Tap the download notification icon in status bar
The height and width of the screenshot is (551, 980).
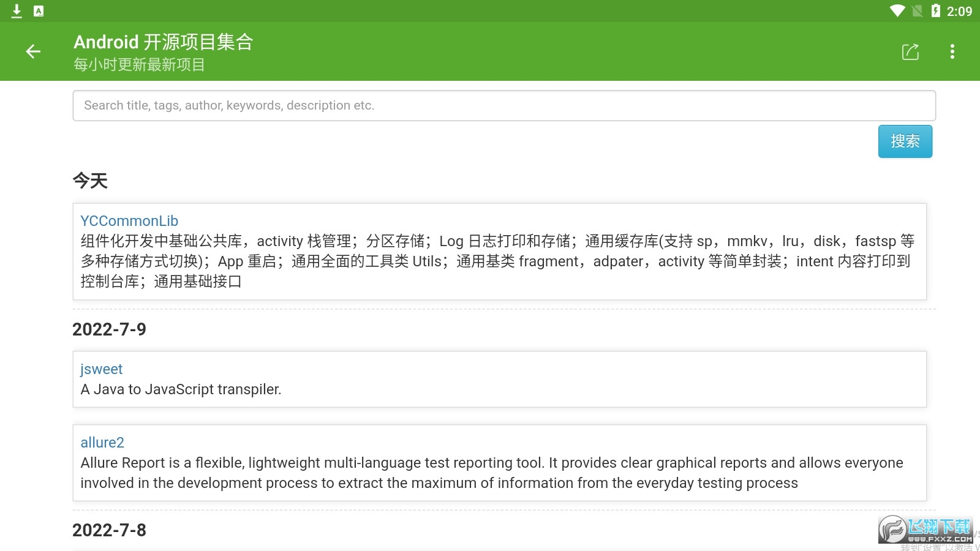tap(17, 11)
